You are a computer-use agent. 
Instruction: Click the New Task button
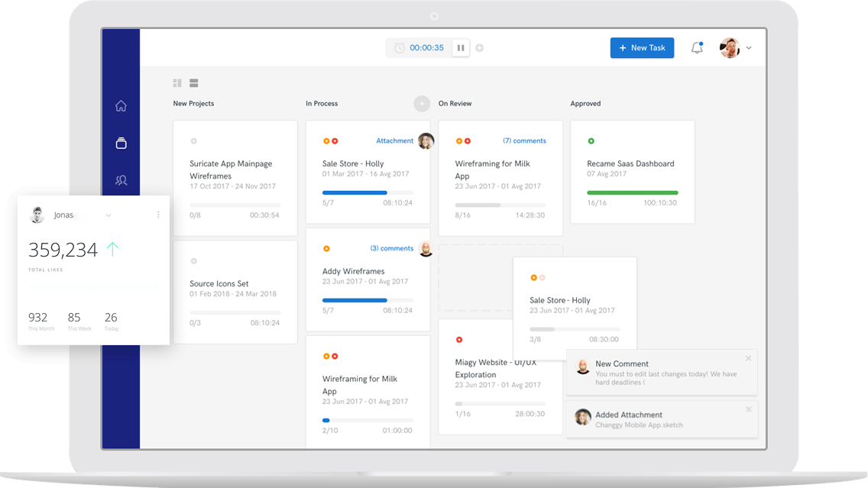pos(642,48)
